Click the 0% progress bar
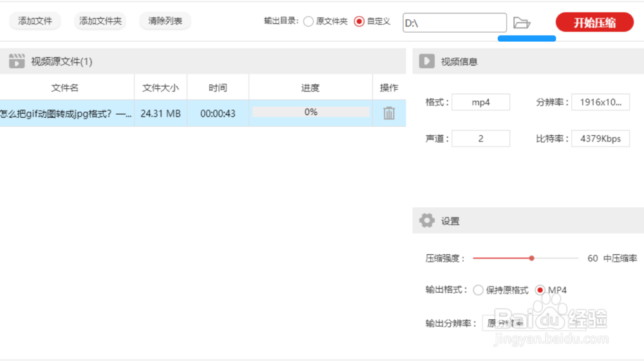The width and height of the screenshot is (644, 361). pos(311,112)
